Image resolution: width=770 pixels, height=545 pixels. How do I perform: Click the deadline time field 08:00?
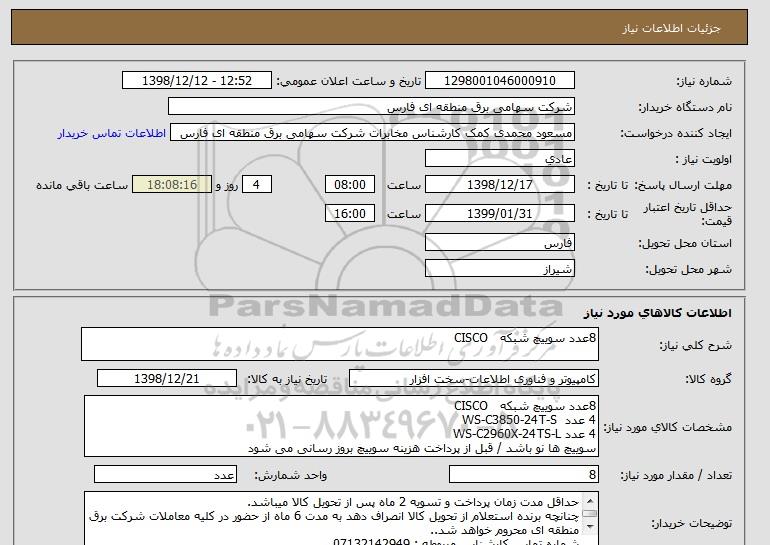(x=350, y=185)
